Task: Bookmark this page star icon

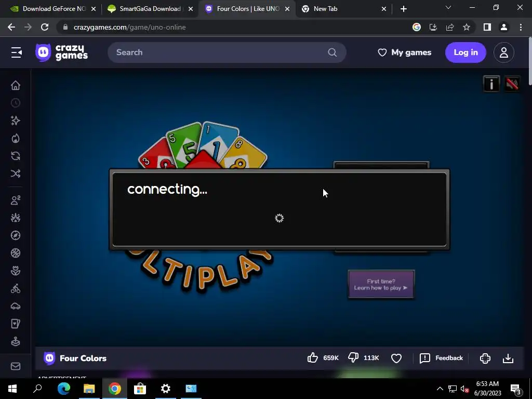Action: pos(467,27)
